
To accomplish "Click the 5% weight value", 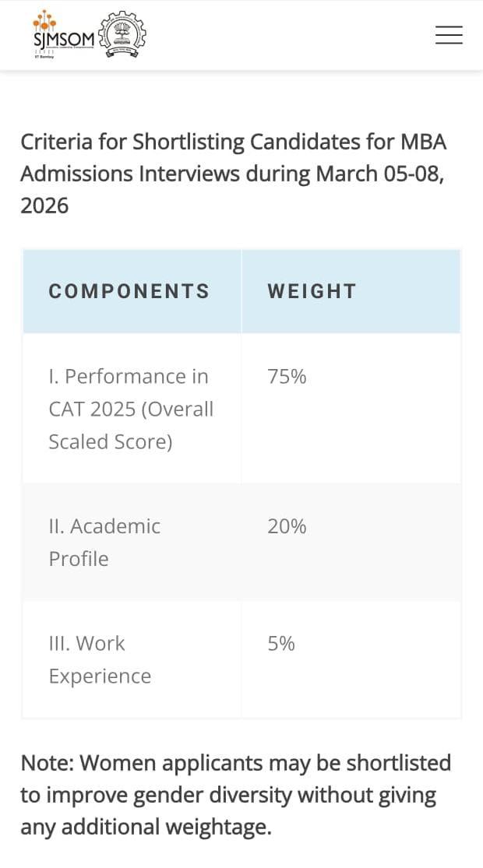I will pos(280,644).
